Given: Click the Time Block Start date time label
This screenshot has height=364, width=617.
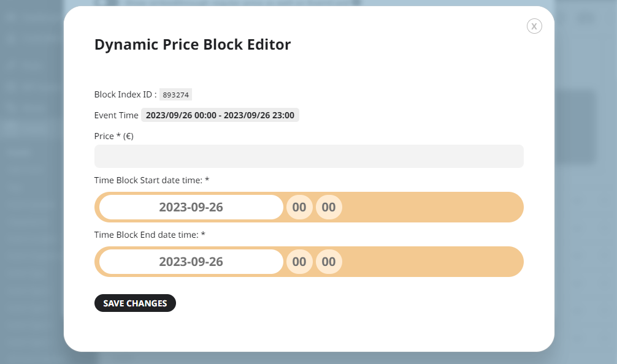Looking at the screenshot, I should 151,180.
